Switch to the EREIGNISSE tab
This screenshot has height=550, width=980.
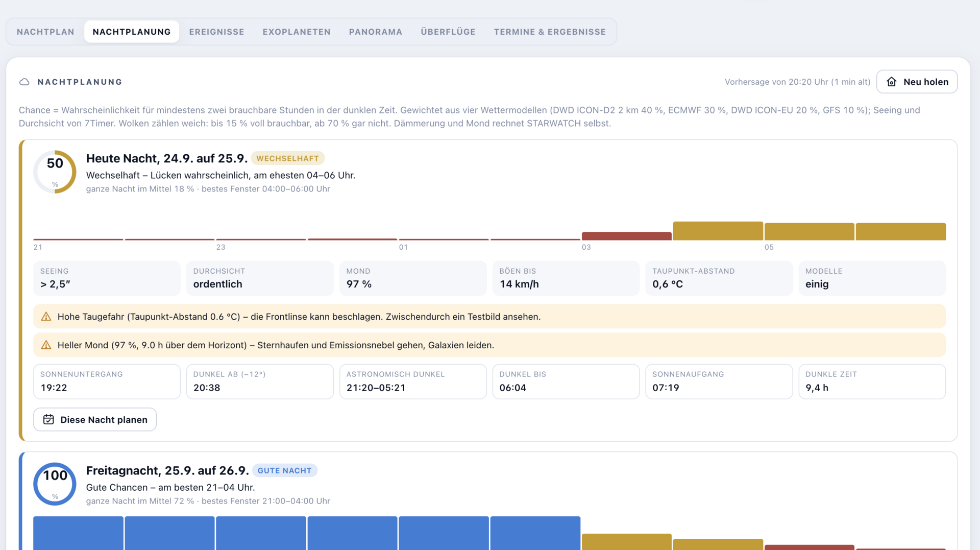click(216, 32)
